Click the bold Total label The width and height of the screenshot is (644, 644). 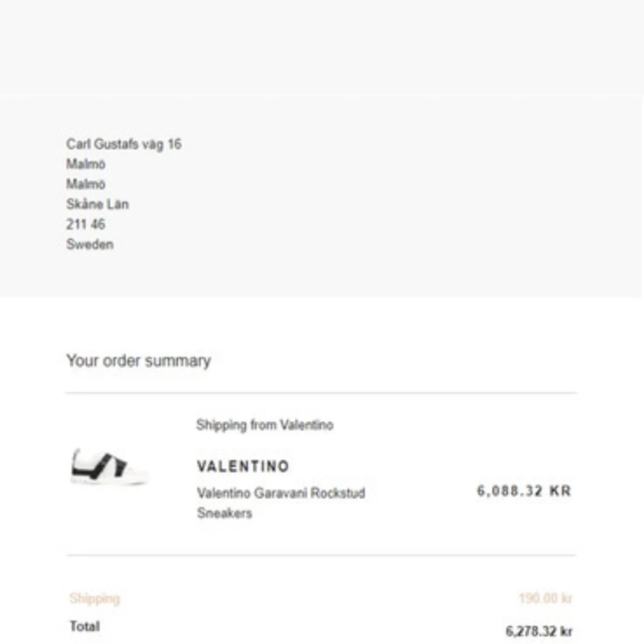point(85,626)
